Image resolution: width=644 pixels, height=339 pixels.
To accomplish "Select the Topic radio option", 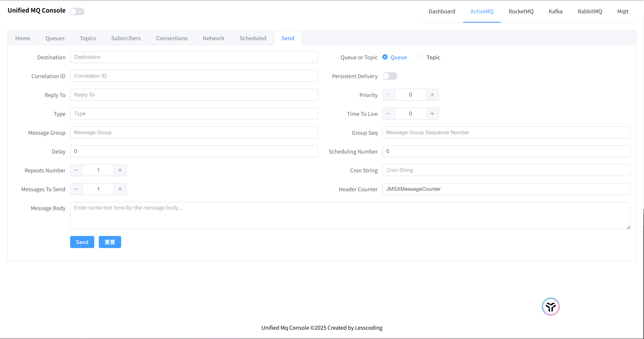I will pos(421,57).
